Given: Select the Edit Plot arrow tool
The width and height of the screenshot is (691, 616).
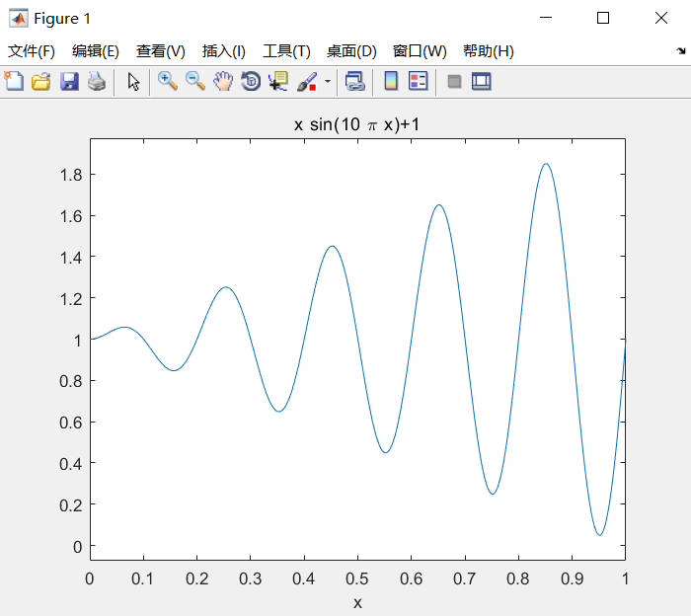Looking at the screenshot, I should pos(133,82).
